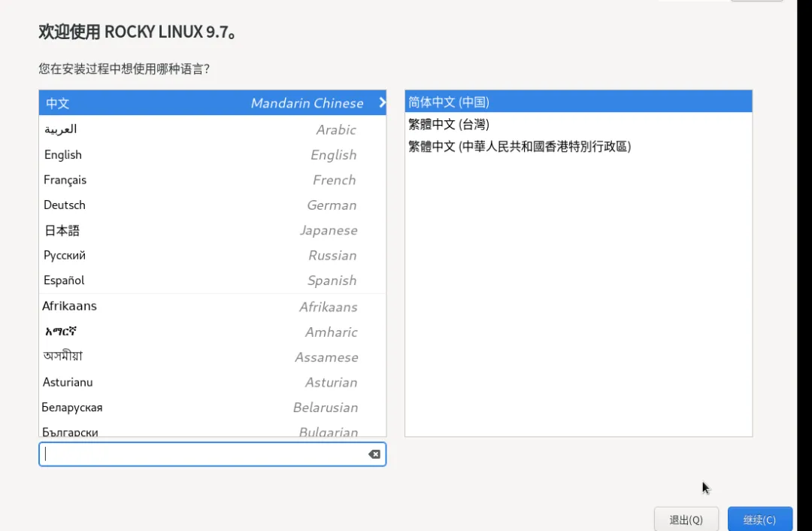
Task: Select the Amharic language row
Action: (x=212, y=332)
